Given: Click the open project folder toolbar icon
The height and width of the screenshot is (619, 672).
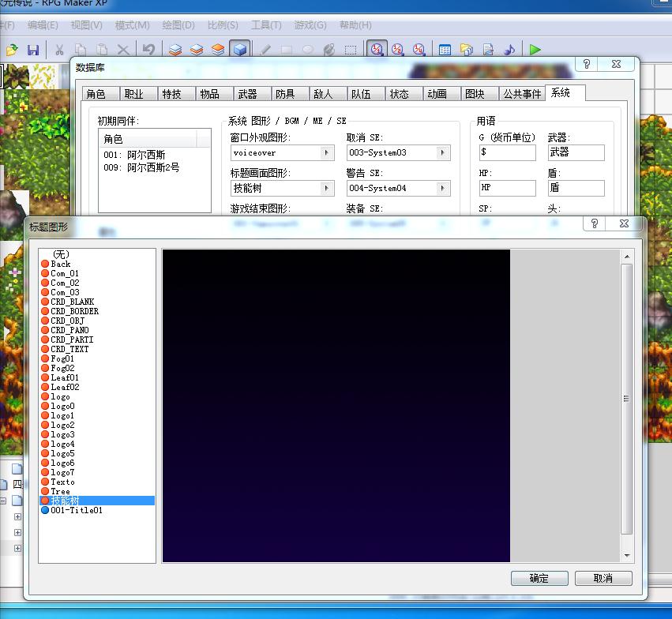Looking at the screenshot, I should click(x=12, y=50).
